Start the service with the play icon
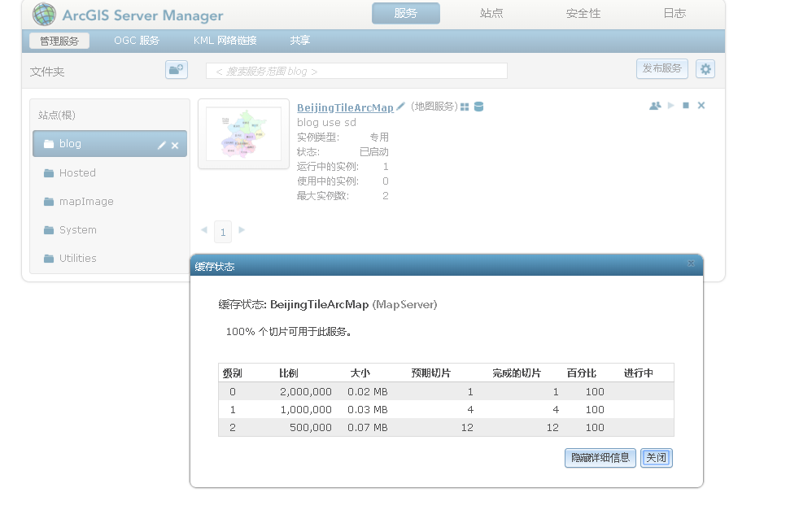Screen dimensions: 812x510 coord(671,106)
